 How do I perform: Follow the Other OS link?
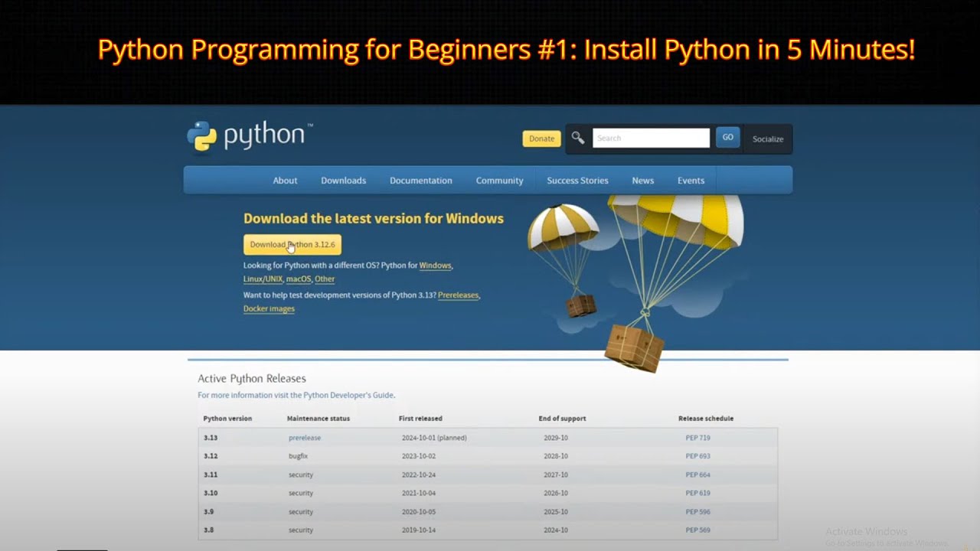pyautogui.click(x=325, y=279)
